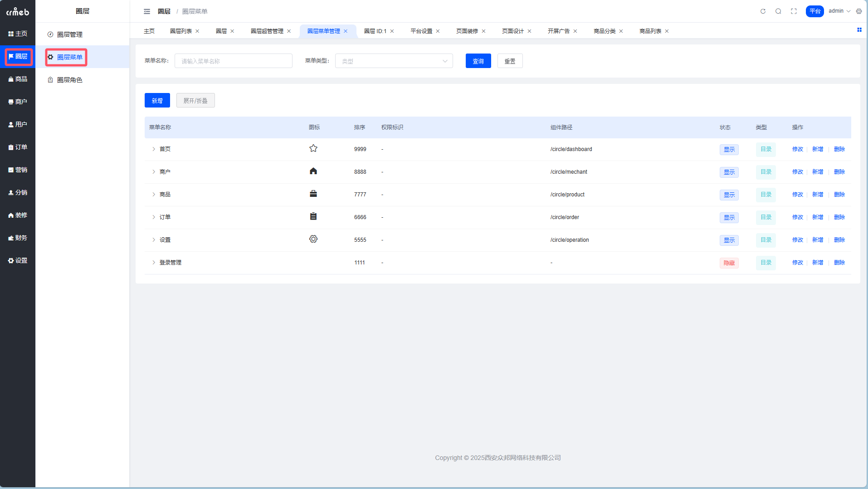Image resolution: width=868 pixels, height=489 pixels.
Task: Collapse sidebar with the hamburger icon
Action: (147, 11)
